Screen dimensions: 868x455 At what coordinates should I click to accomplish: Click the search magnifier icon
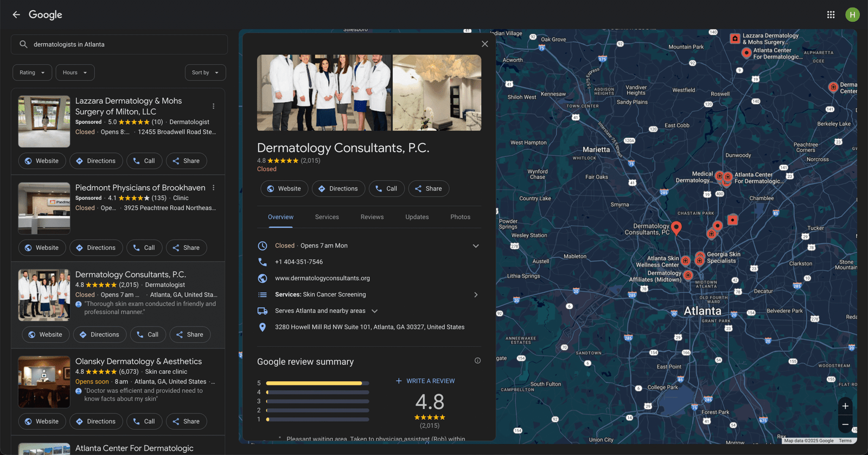click(x=23, y=45)
